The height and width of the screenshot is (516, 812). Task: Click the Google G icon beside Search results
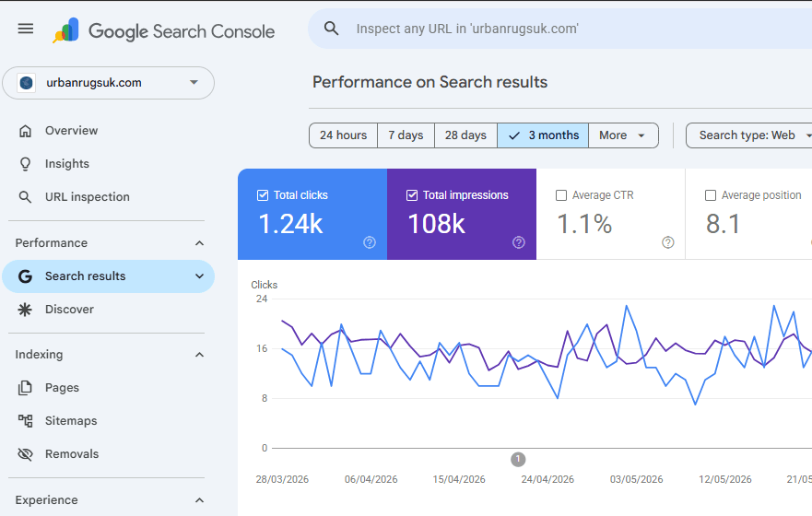click(x=25, y=276)
